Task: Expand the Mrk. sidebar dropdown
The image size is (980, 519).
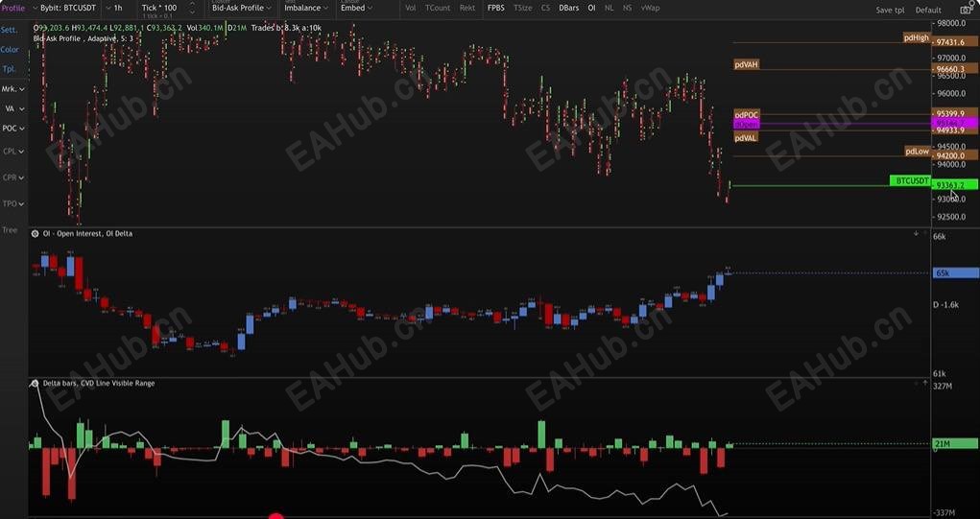Action: [x=13, y=88]
